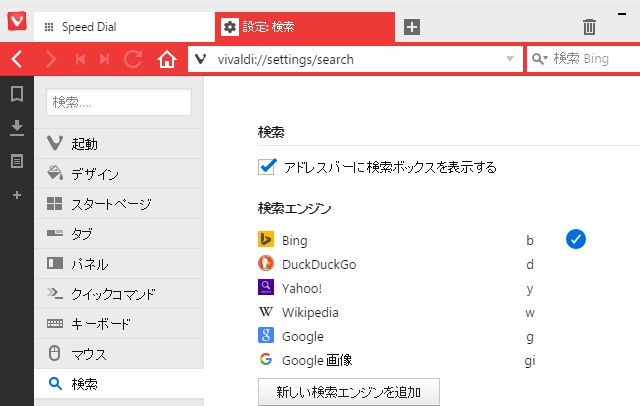Click 新しい検索エンジンを追加 button

[349, 392]
